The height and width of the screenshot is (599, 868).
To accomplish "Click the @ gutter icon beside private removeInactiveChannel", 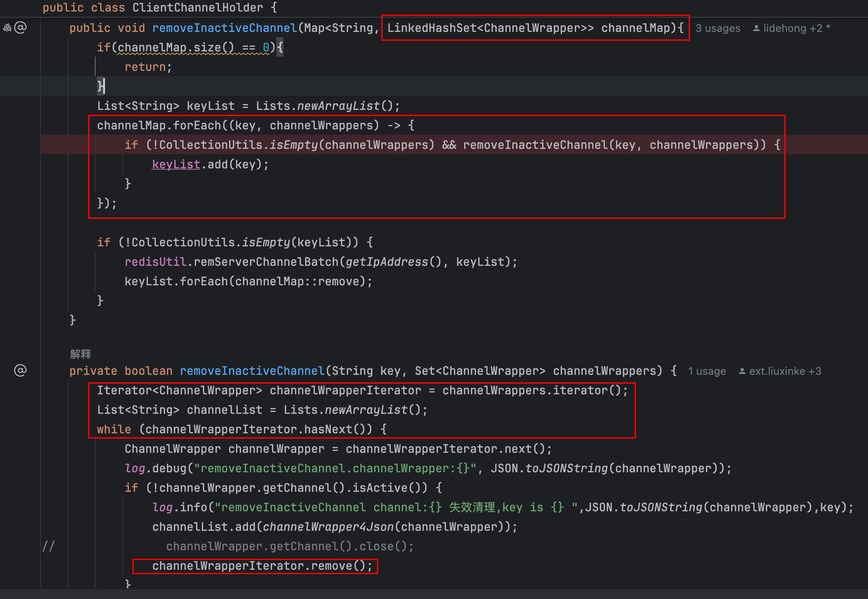I will (20, 370).
